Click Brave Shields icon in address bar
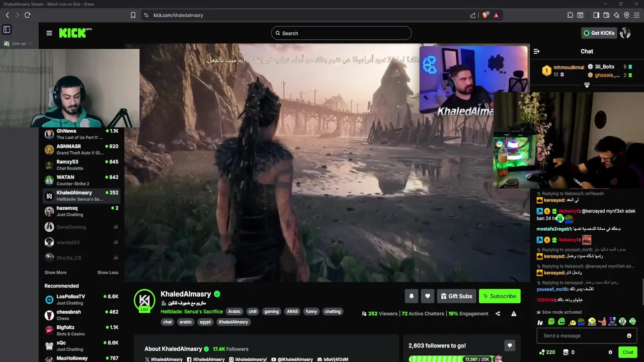The width and height of the screenshot is (644, 362). (486, 15)
